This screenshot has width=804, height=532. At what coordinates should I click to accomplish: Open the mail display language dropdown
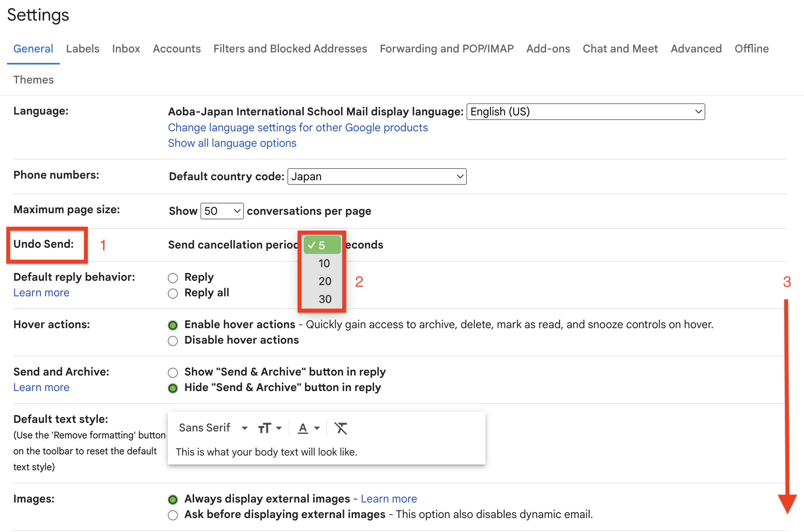click(x=585, y=111)
